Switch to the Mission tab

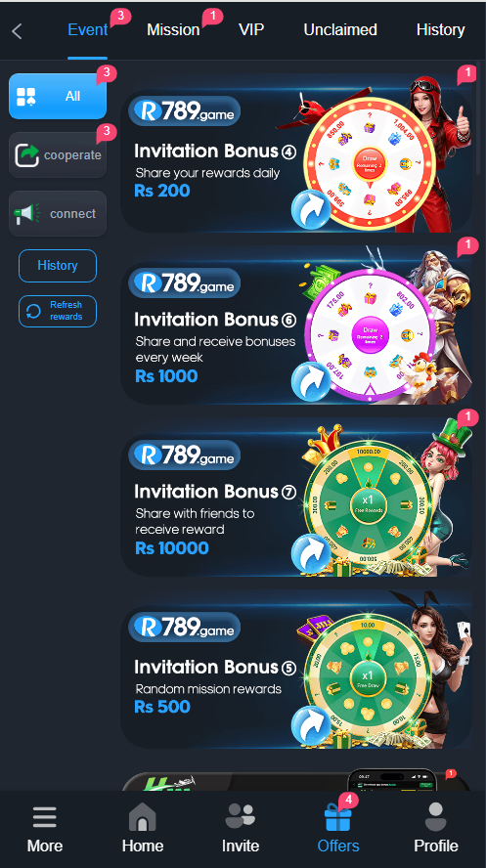[x=173, y=30]
